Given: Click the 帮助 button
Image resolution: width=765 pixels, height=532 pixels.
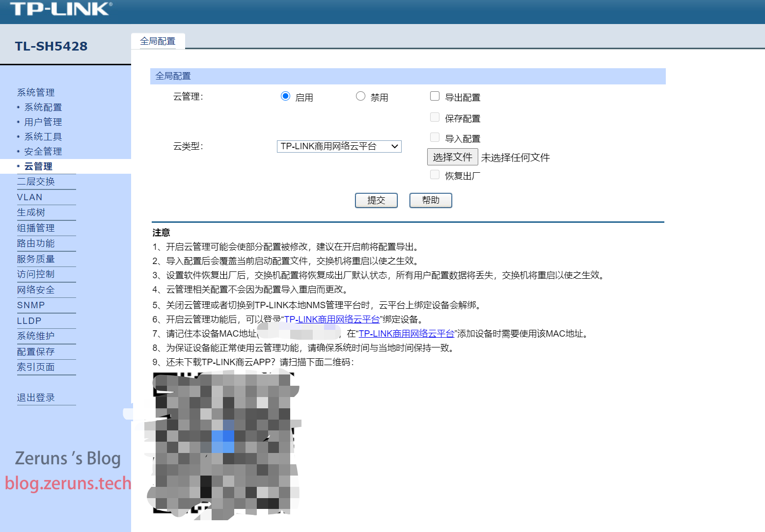Looking at the screenshot, I should [x=431, y=200].
